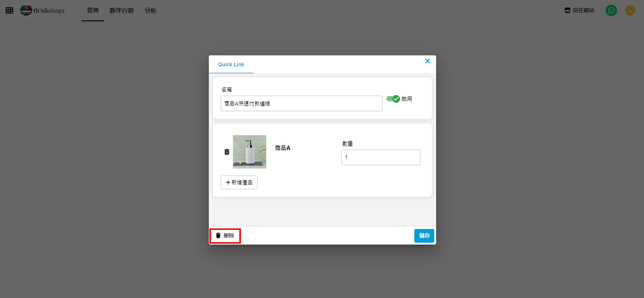Open the 夥伴行銷 menu

(x=122, y=10)
